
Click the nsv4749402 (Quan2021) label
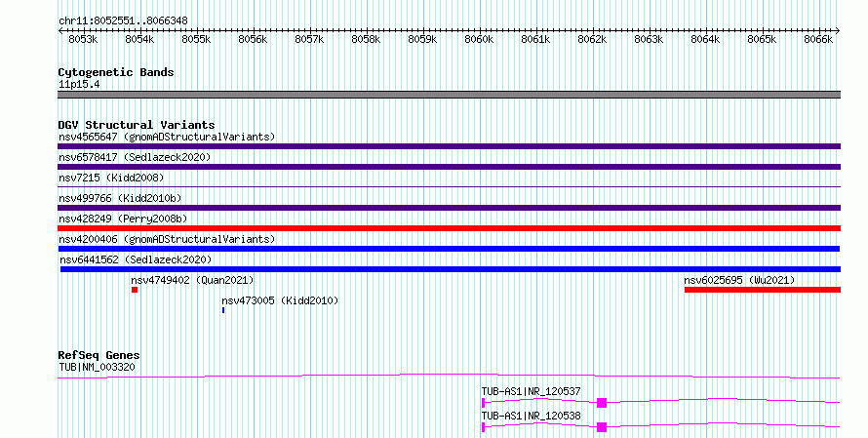point(192,280)
